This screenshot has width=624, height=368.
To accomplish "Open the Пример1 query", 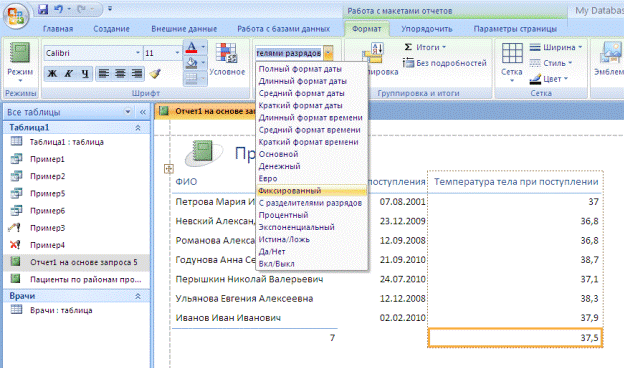I will click(x=76, y=159).
